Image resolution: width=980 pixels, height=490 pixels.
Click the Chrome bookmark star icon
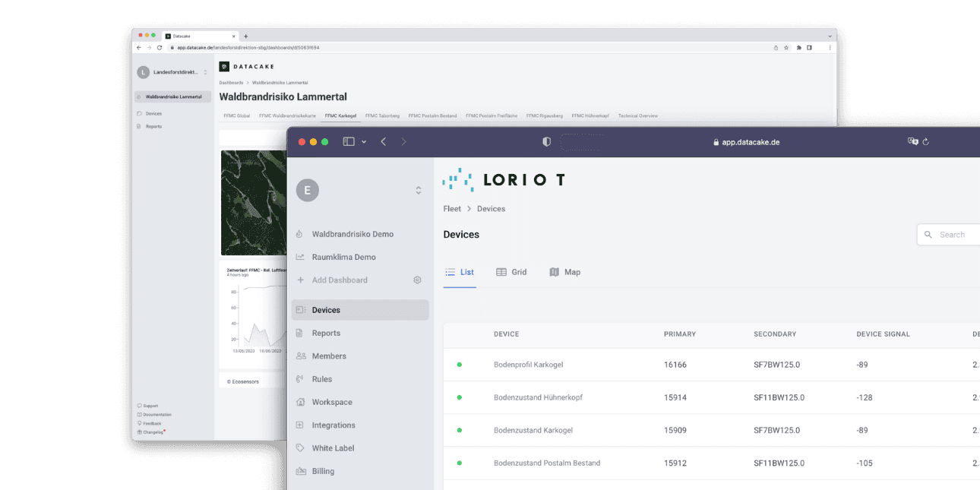(x=786, y=47)
